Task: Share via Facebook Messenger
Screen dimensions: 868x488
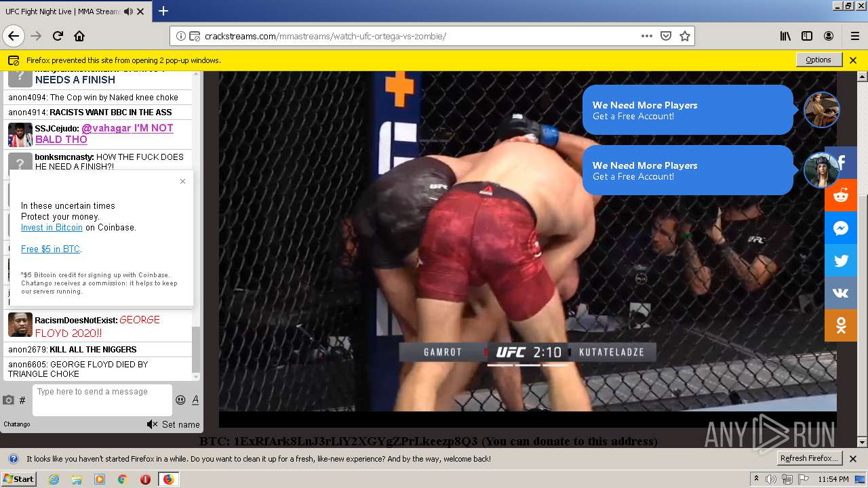Action: pos(841,228)
